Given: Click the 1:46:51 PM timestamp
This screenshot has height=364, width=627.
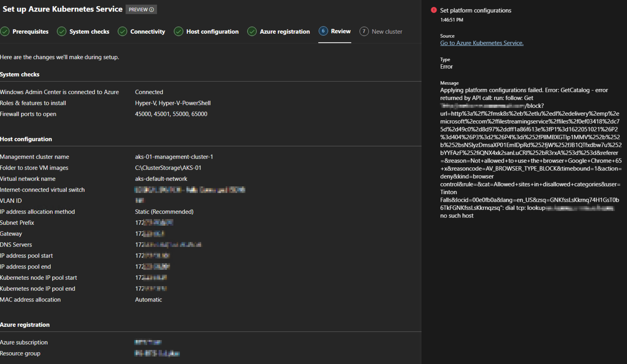Looking at the screenshot, I should pyautogui.click(x=452, y=20).
